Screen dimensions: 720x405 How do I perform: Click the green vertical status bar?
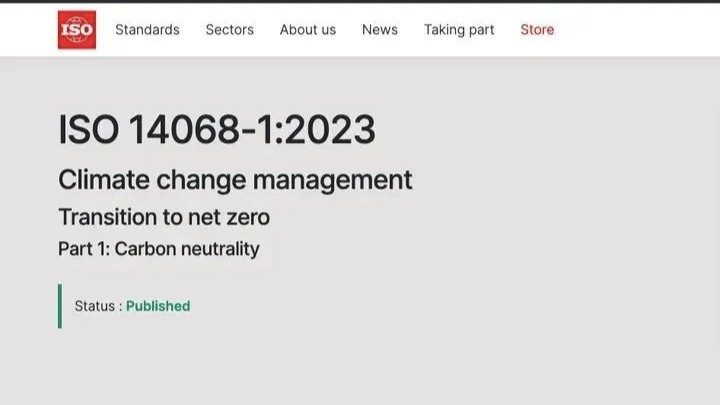(60, 306)
